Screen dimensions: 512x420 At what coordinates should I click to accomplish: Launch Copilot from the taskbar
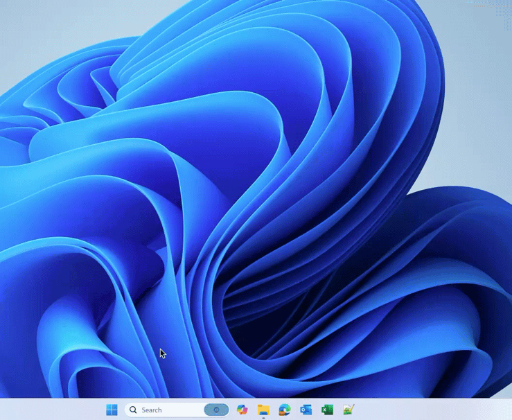pos(242,410)
